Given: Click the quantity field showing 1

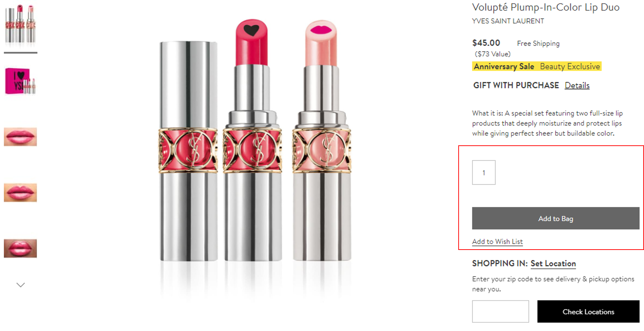Looking at the screenshot, I should coord(484,172).
